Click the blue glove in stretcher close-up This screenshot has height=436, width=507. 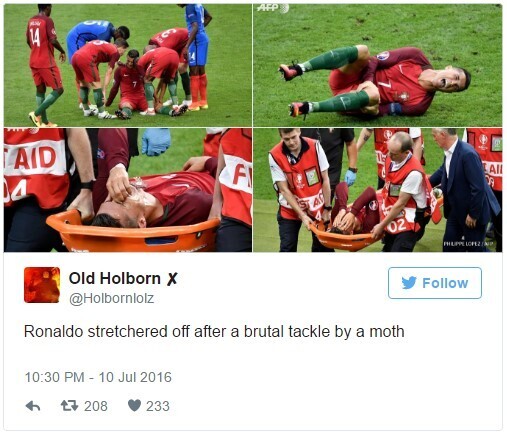[x=156, y=142]
